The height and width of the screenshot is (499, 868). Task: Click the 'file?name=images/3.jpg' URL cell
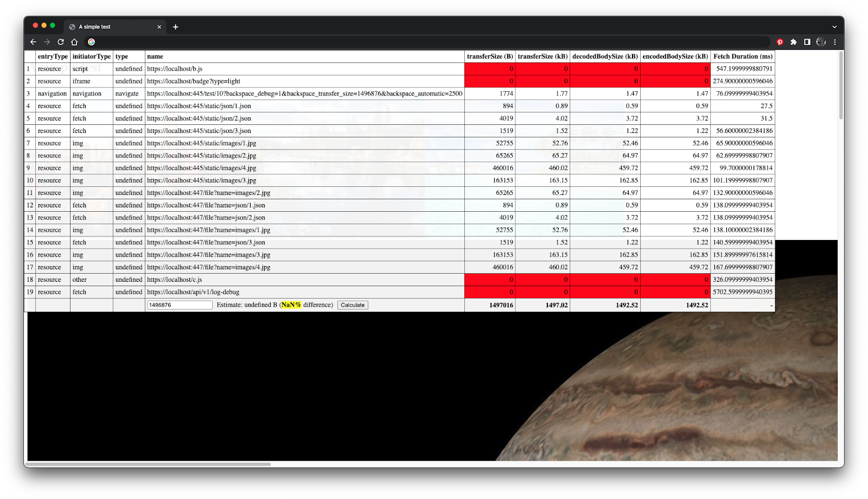point(305,255)
